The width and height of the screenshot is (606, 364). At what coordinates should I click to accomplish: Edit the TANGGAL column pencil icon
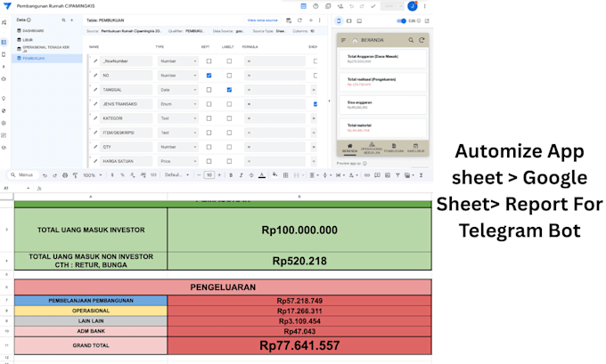pyautogui.click(x=95, y=90)
